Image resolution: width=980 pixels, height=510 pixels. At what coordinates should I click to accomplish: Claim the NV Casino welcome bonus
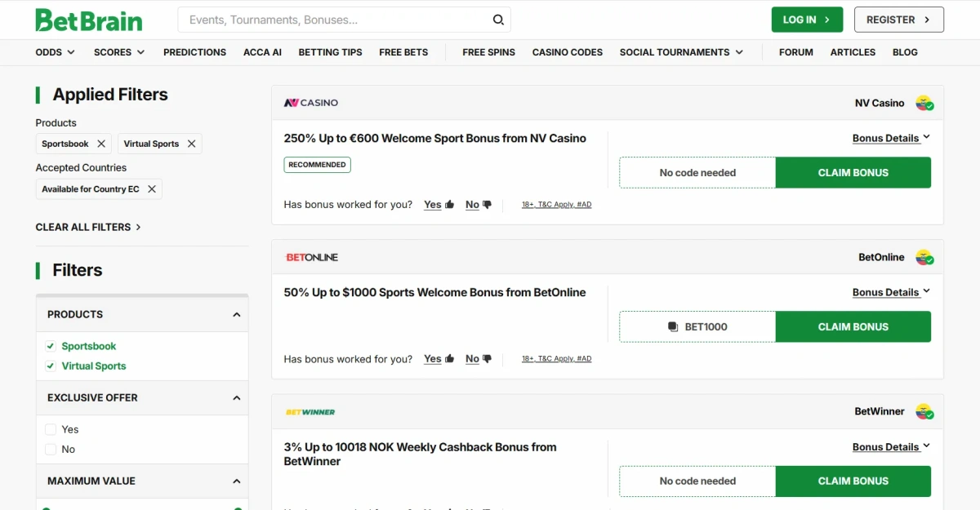853,173
